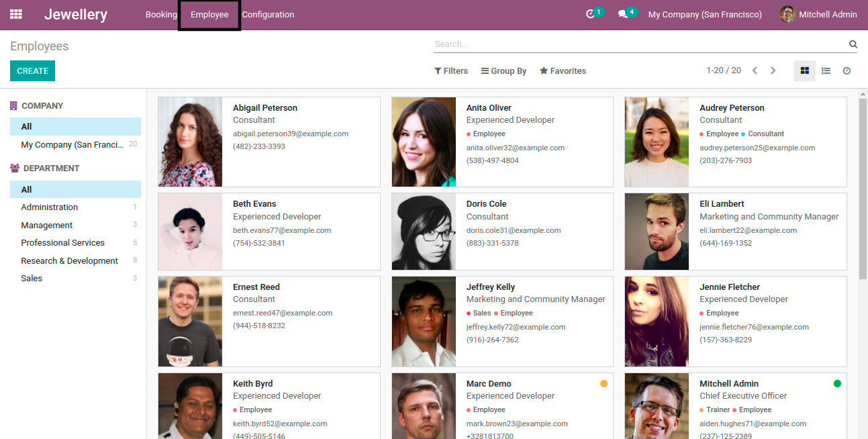Open the Group By dropdown

pos(503,70)
